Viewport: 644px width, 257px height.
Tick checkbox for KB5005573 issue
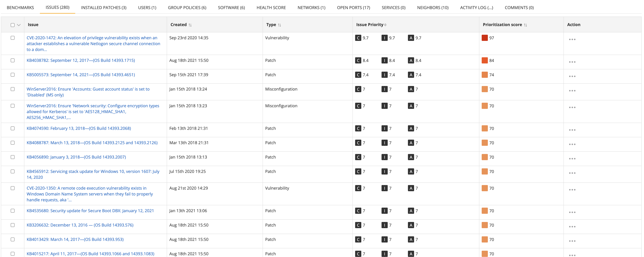pyautogui.click(x=12, y=75)
